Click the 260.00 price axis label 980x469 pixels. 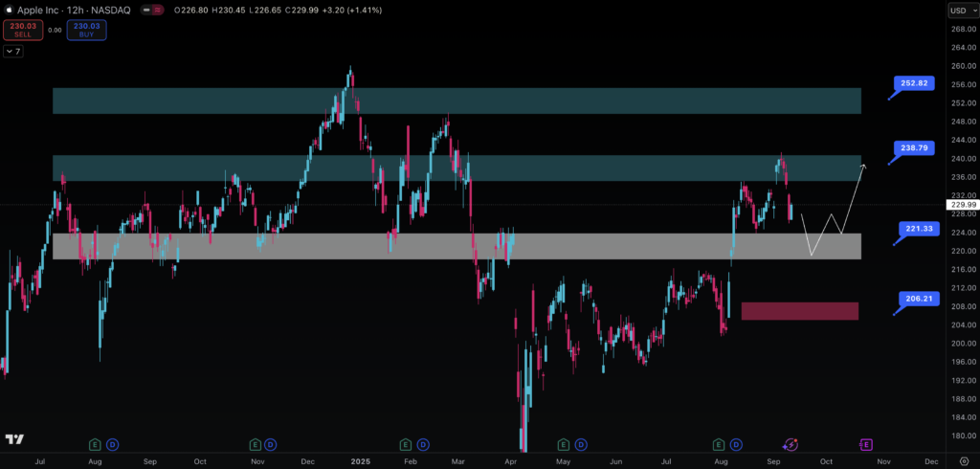click(x=963, y=66)
